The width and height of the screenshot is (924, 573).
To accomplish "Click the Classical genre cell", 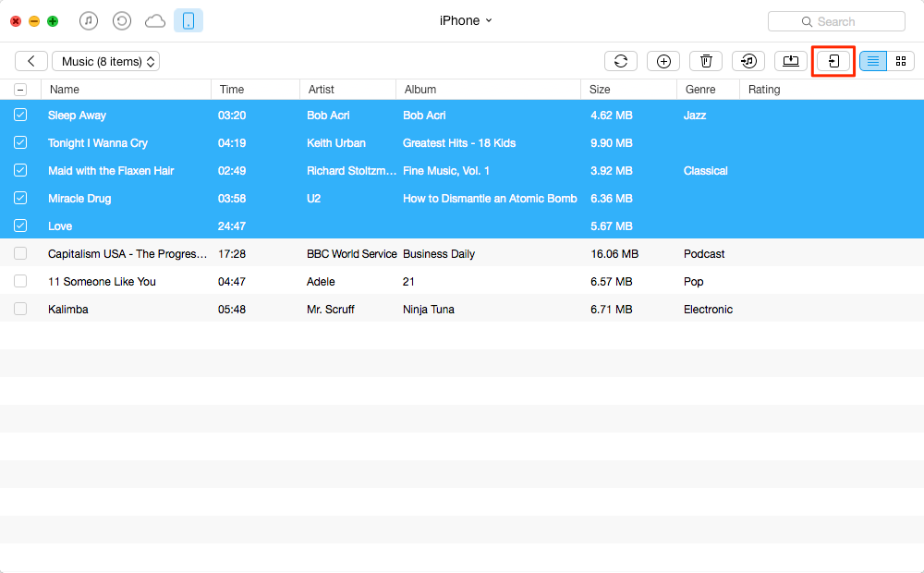I will [x=705, y=171].
